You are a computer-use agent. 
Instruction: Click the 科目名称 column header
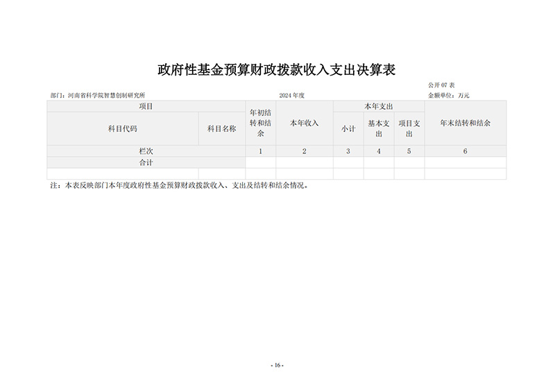(222, 129)
